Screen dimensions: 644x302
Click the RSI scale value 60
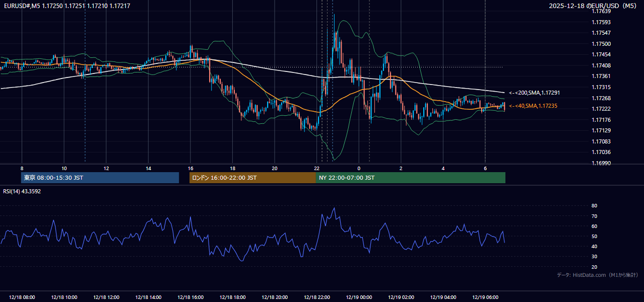pyautogui.click(x=594, y=226)
